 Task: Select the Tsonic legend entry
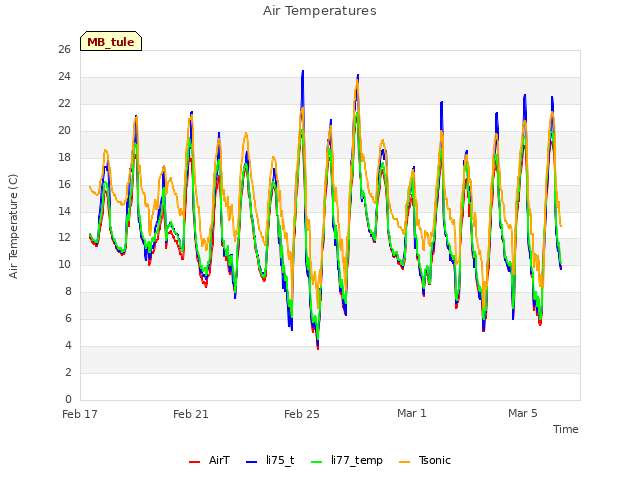[x=425, y=460]
